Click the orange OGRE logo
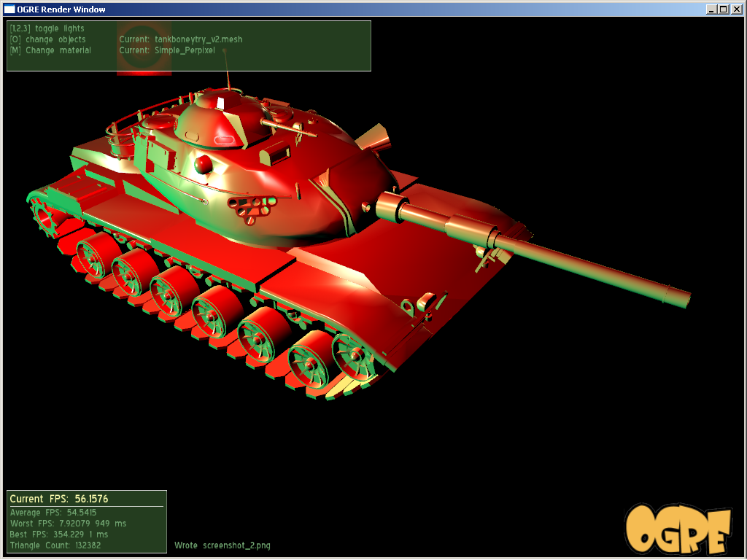This screenshot has width=747, height=560. pyautogui.click(x=678, y=529)
